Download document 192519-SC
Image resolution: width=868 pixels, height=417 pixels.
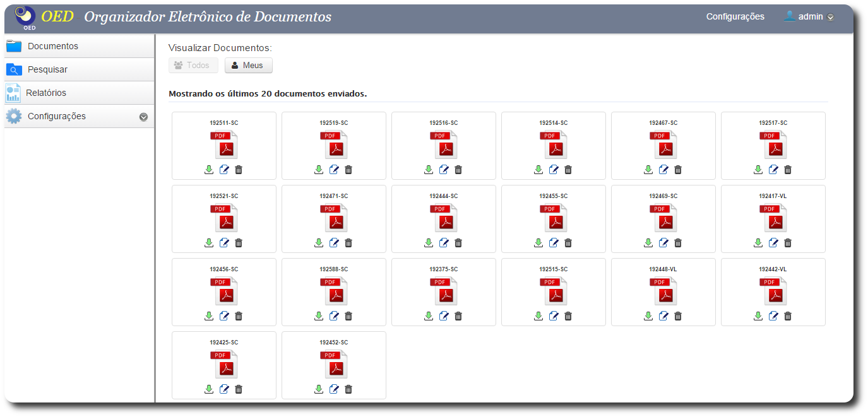coord(319,170)
